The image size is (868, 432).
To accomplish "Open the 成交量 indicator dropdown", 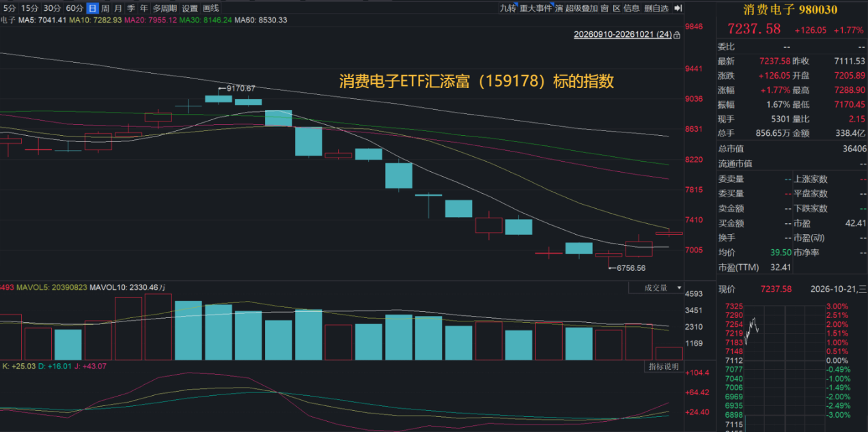I will 656,289.
